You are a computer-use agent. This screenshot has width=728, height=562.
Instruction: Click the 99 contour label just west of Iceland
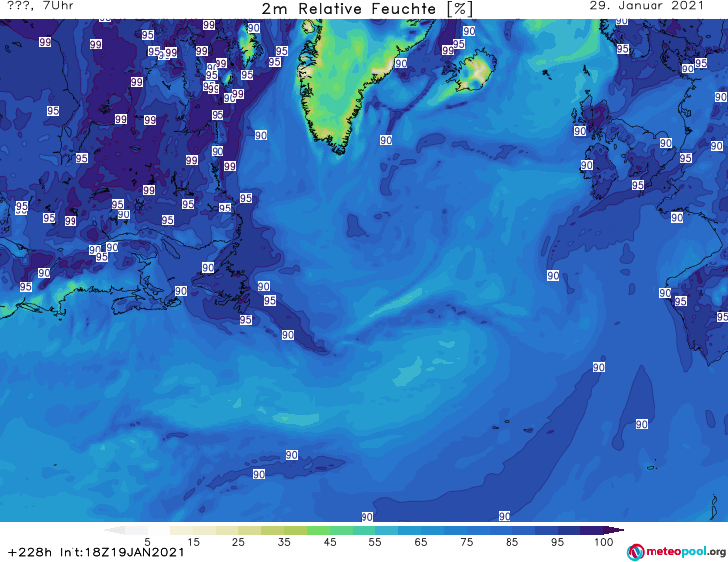(448, 50)
